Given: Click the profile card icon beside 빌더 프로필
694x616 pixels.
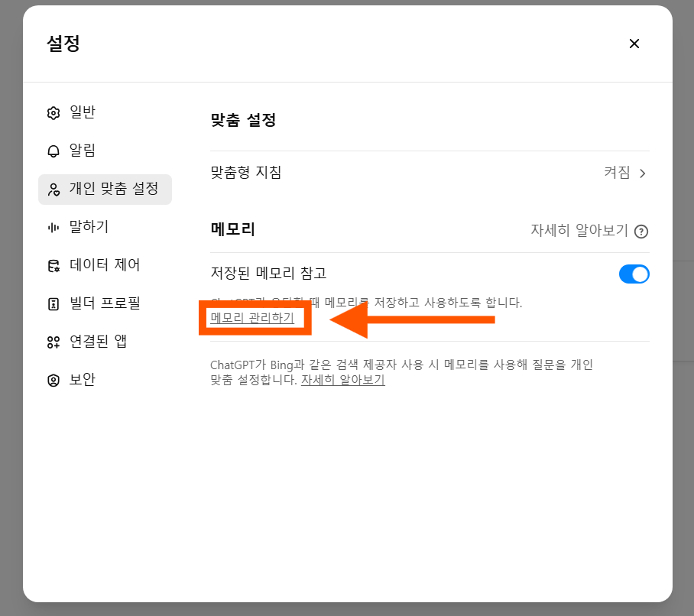Looking at the screenshot, I should click(x=53, y=303).
